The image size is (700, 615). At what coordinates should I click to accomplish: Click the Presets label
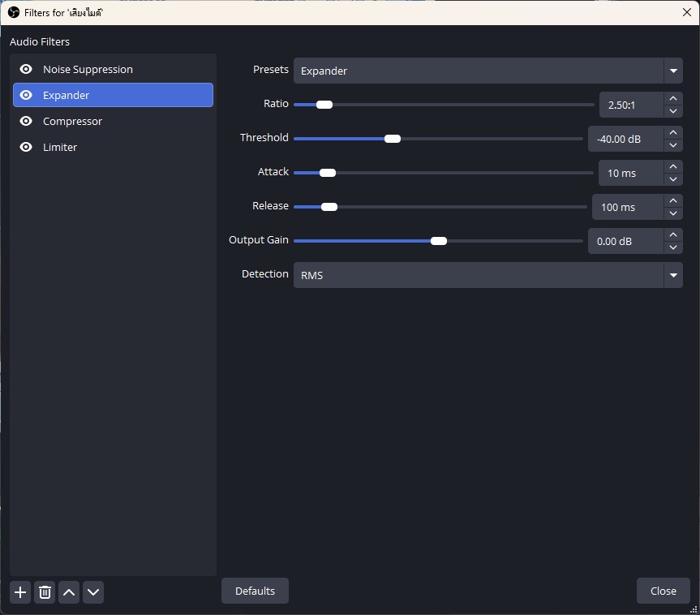click(271, 69)
